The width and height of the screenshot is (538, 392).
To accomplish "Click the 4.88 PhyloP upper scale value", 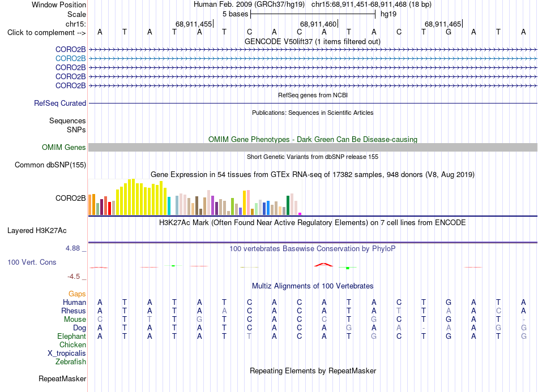I will (x=72, y=248).
